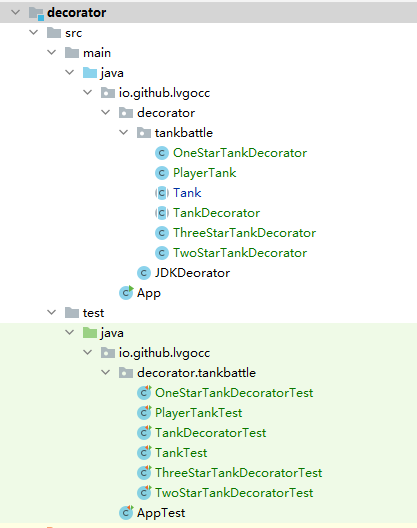Image resolution: width=417 pixels, height=528 pixels.
Task: Open the TankDecoratorTest file
Action: click(x=211, y=433)
